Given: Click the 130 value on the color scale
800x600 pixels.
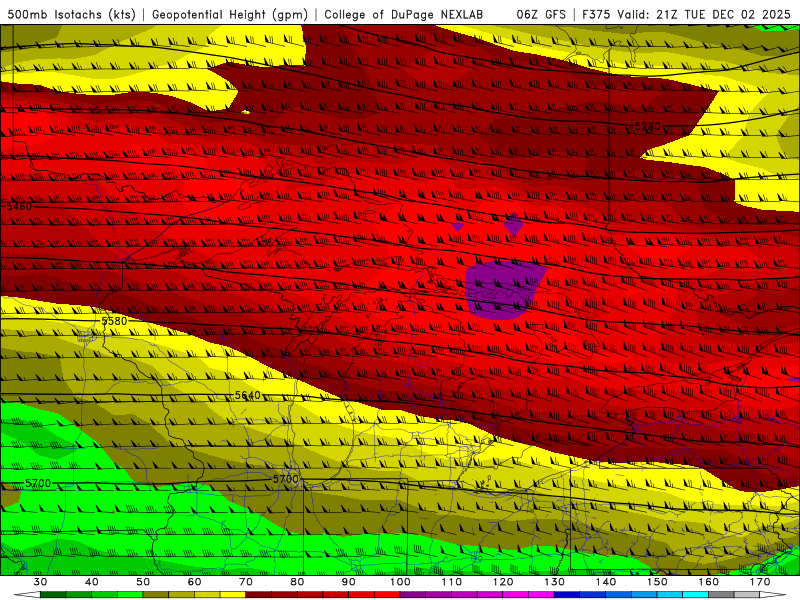Looking at the screenshot, I should pos(554,582).
